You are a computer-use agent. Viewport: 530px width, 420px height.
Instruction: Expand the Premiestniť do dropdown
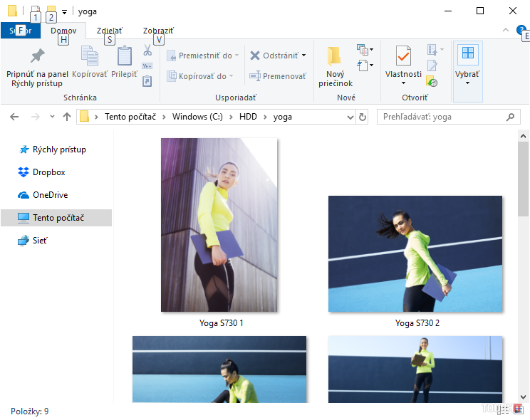tap(237, 56)
